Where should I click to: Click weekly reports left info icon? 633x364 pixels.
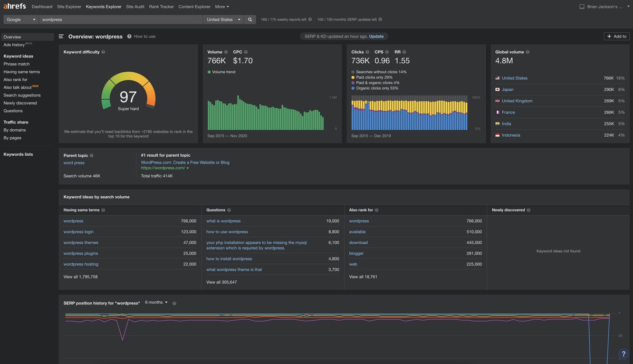click(310, 20)
